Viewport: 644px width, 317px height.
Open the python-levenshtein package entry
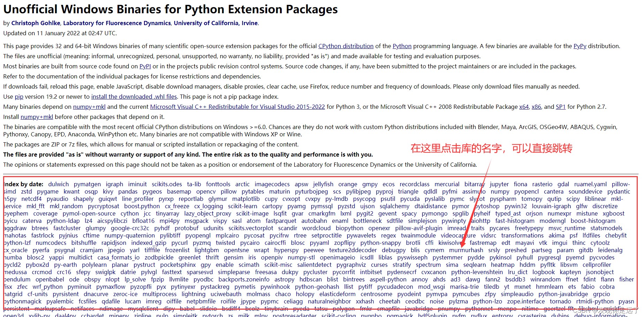(477, 272)
